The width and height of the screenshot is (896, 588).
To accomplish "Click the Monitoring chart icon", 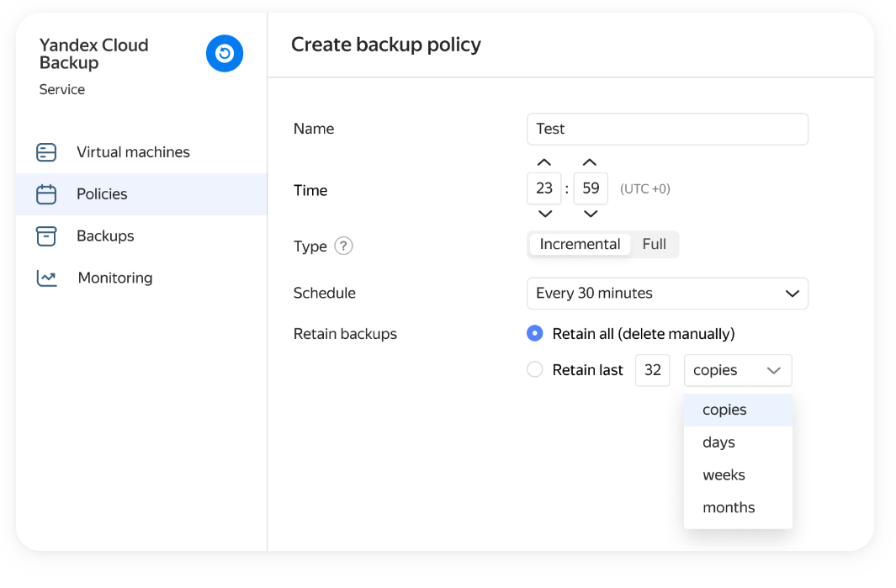I will click(x=46, y=278).
